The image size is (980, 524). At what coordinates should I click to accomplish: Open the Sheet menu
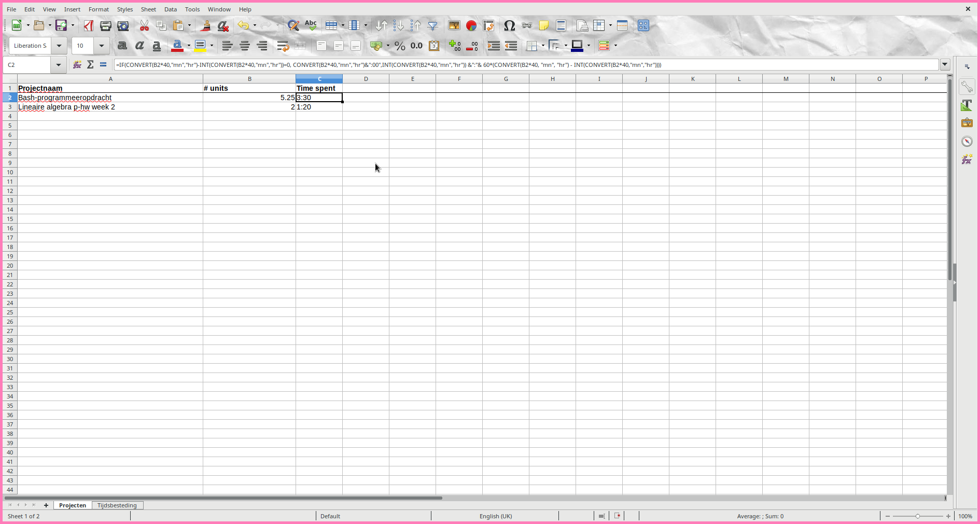(148, 9)
